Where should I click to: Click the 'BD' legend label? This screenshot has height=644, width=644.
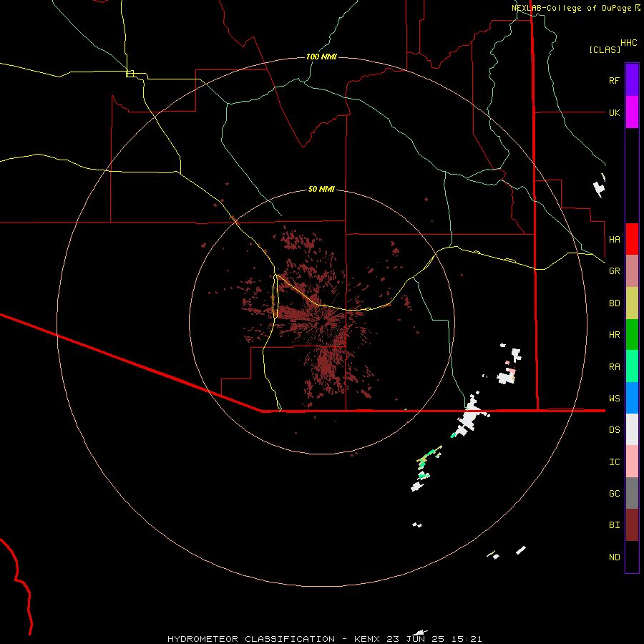coord(614,303)
